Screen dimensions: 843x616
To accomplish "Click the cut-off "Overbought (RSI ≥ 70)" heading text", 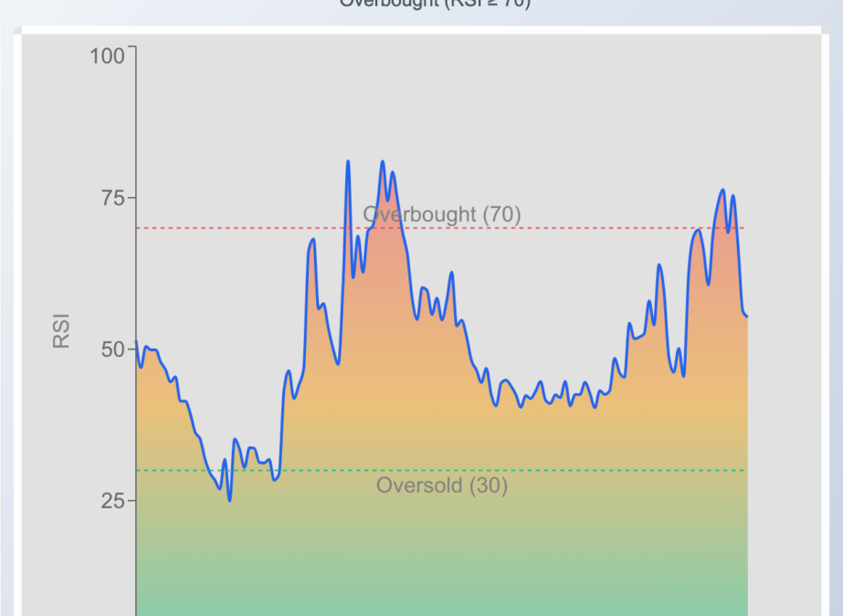I will pyautogui.click(x=434, y=3).
